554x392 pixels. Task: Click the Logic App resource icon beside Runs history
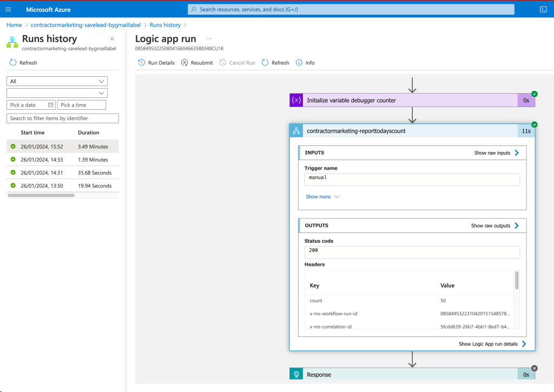pyautogui.click(x=12, y=42)
